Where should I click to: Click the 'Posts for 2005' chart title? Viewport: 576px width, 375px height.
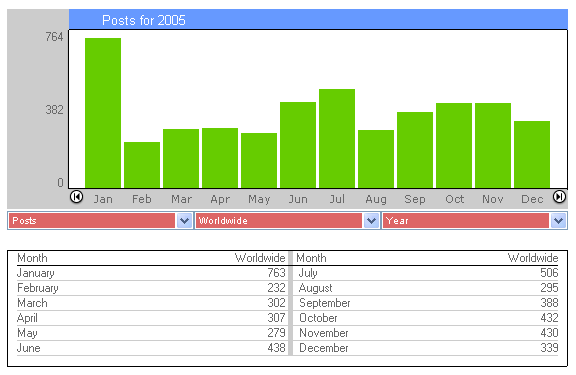tap(144, 20)
